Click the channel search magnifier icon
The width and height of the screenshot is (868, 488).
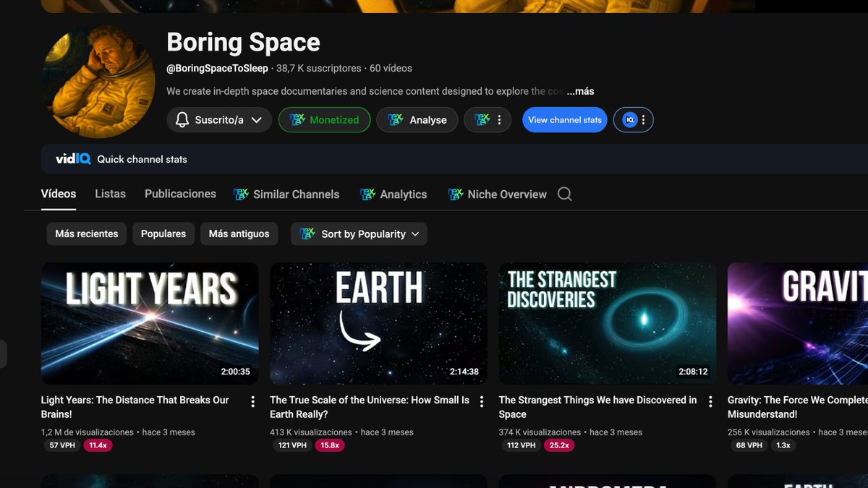coord(565,194)
